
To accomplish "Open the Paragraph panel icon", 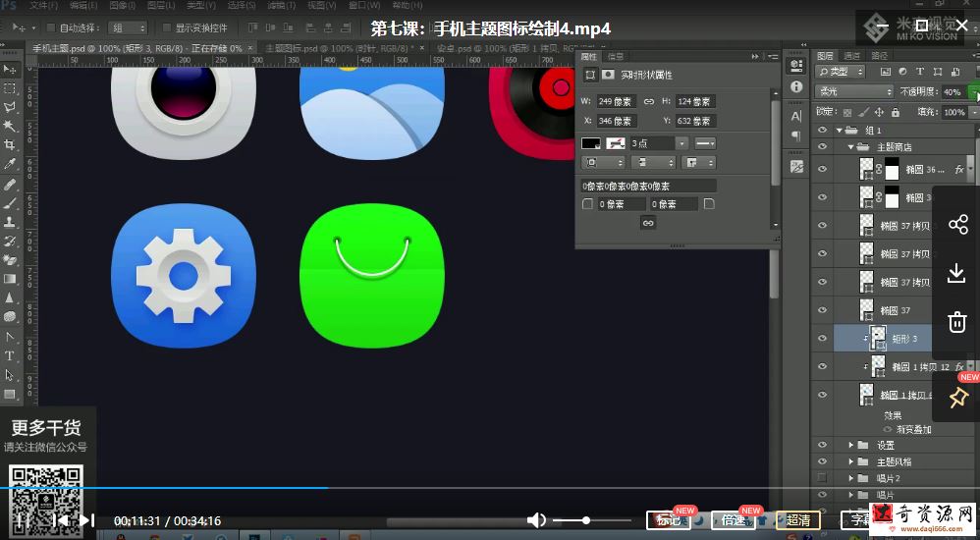I will (796, 135).
